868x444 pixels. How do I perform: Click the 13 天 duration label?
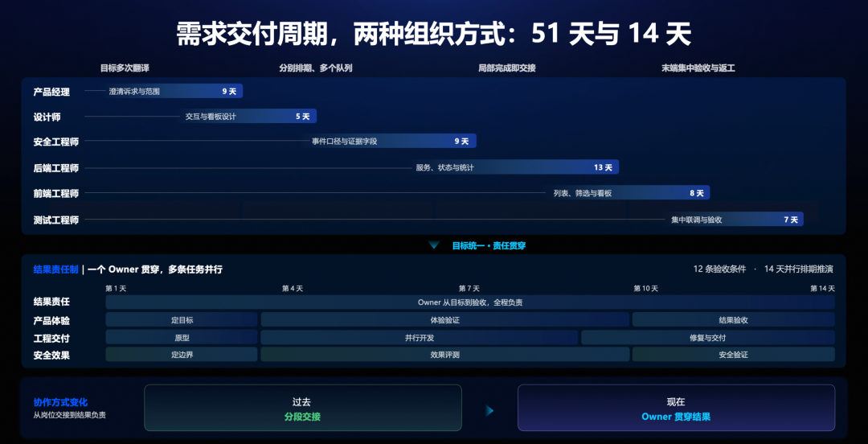(x=603, y=167)
